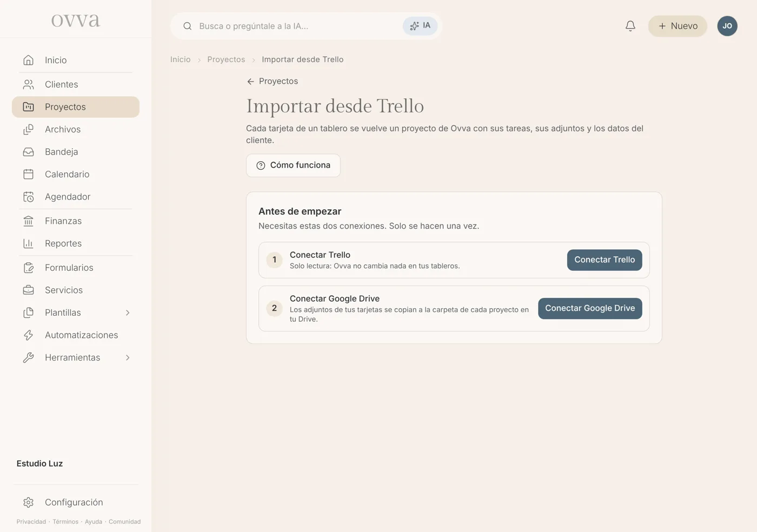Open the Ayuda footer link
Image resolution: width=757 pixels, height=532 pixels.
[94, 522]
